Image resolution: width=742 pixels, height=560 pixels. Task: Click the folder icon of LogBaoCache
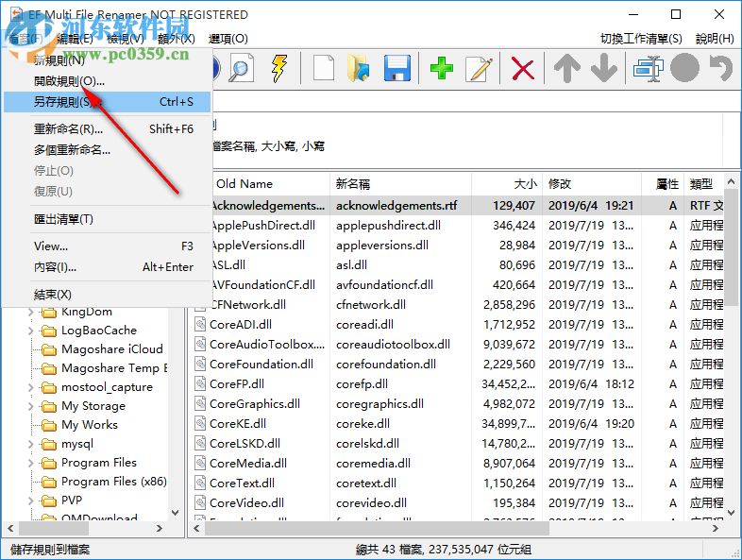point(49,331)
